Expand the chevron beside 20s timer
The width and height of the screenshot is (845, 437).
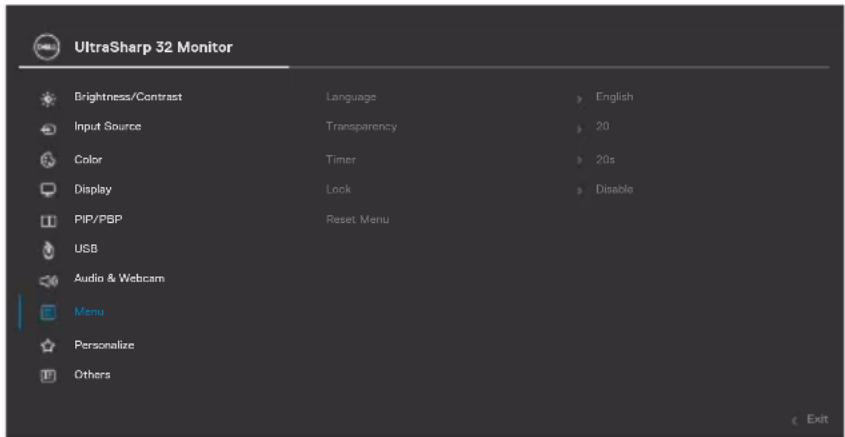(579, 161)
